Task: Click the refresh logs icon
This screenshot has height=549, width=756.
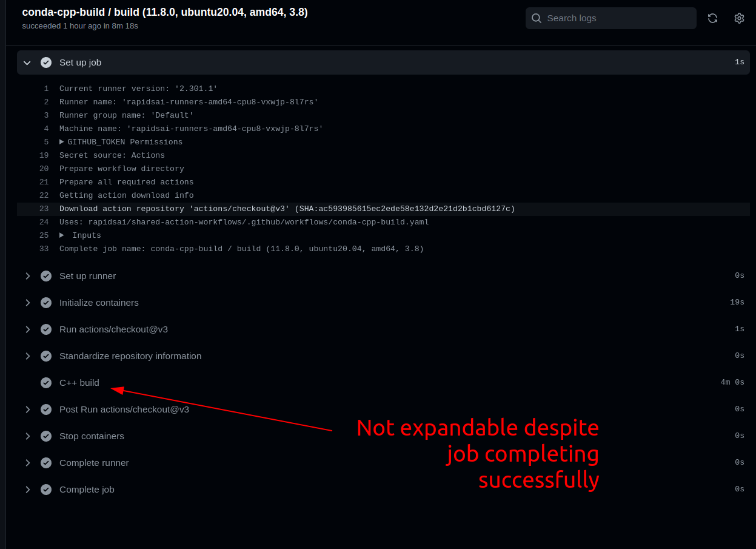Action: pos(712,18)
